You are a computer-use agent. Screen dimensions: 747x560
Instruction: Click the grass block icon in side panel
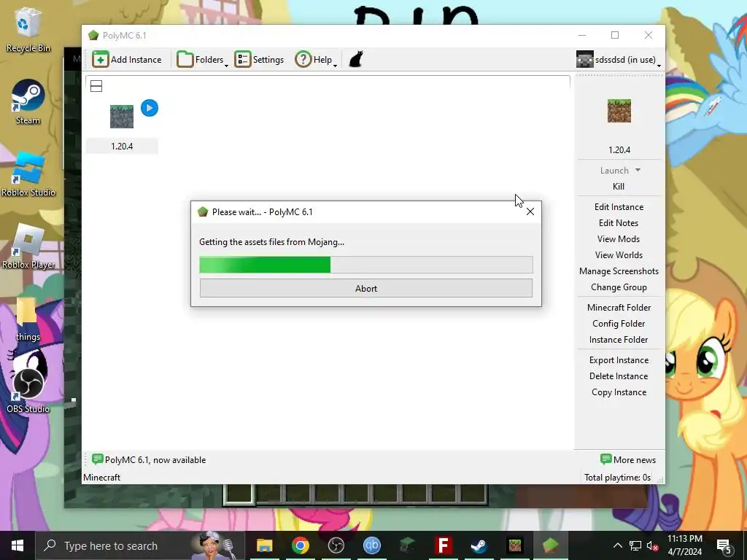click(619, 111)
